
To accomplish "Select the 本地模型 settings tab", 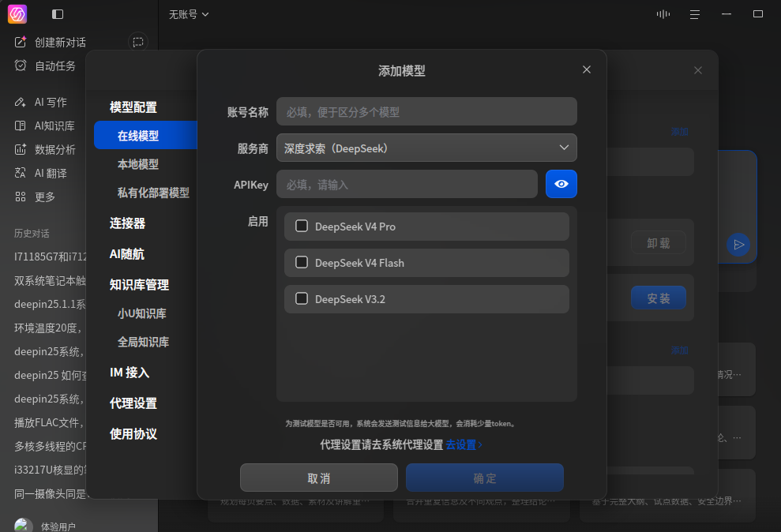I will tap(138, 163).
